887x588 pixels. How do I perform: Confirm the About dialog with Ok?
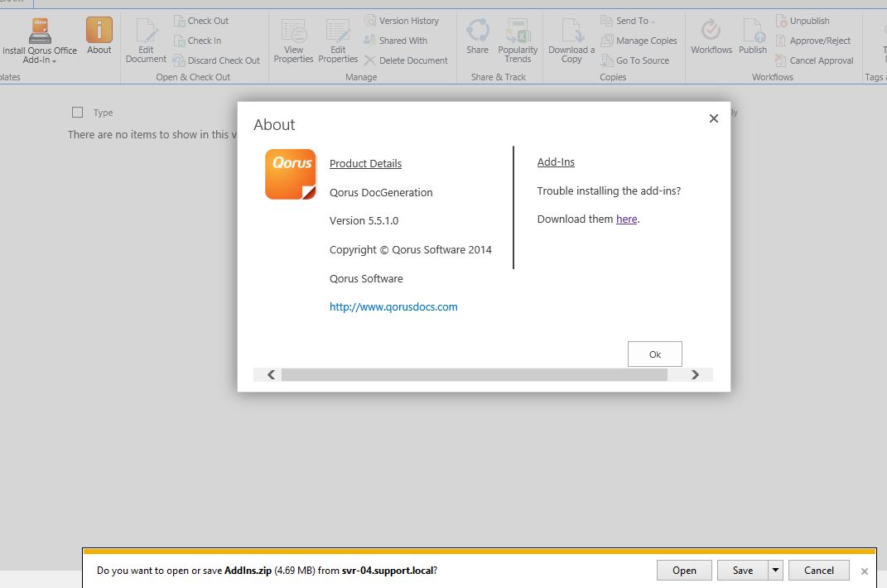(x=655, y=354)
